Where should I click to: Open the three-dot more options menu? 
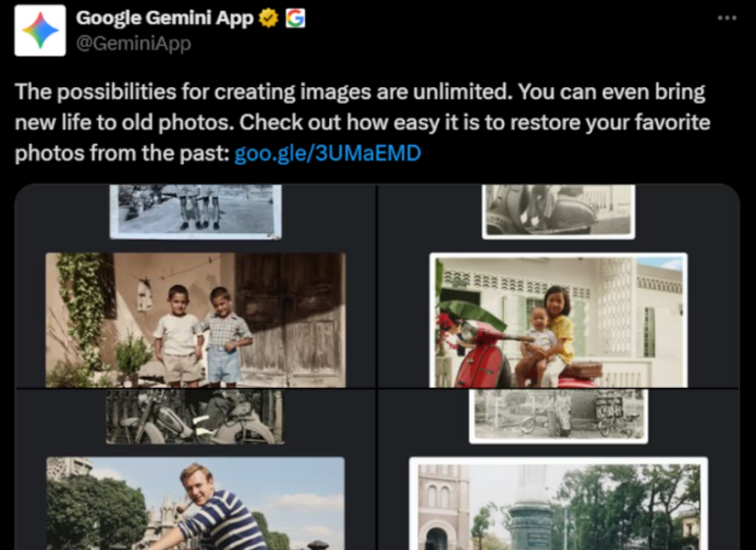[x=727, y=17]
